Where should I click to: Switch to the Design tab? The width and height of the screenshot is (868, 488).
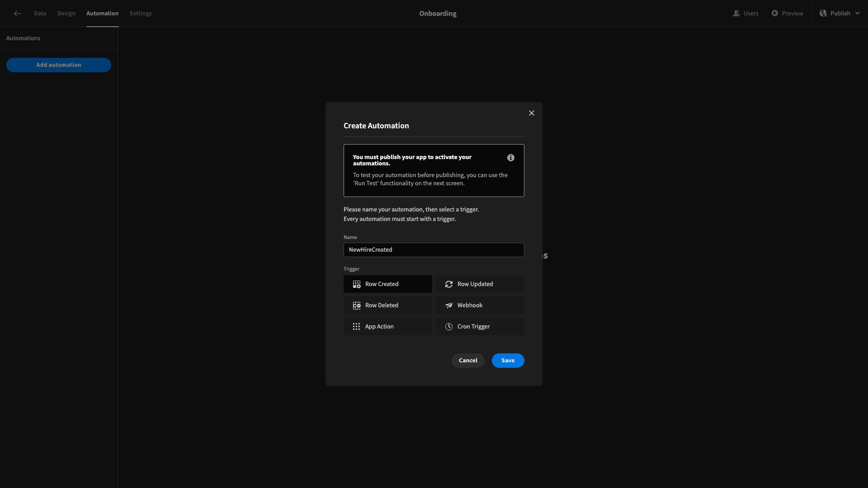(66, 13)
